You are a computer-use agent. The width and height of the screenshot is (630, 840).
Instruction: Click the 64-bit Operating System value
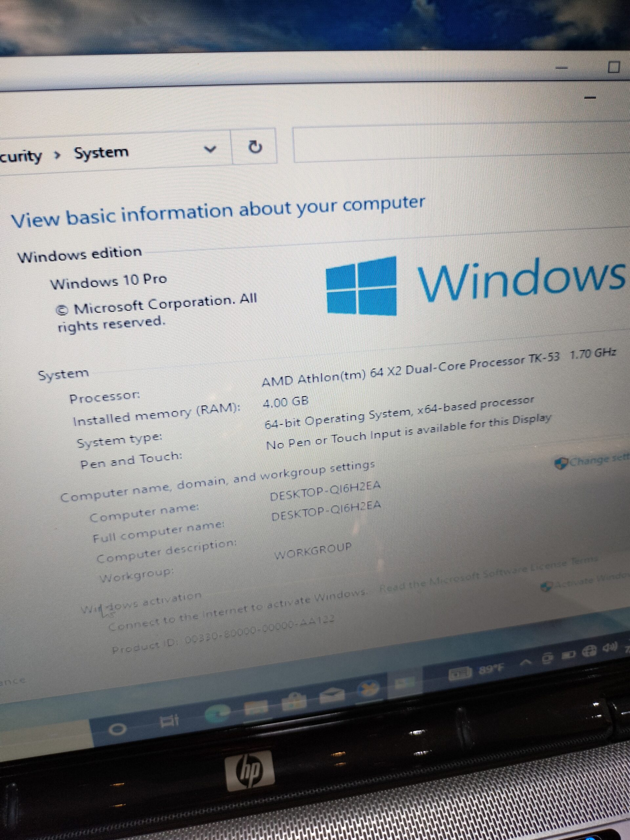[x=399, y=413]
